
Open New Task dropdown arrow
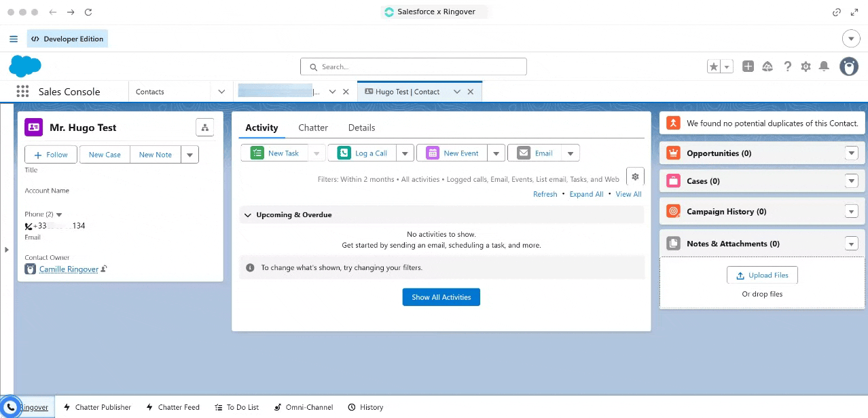(316, 153)
